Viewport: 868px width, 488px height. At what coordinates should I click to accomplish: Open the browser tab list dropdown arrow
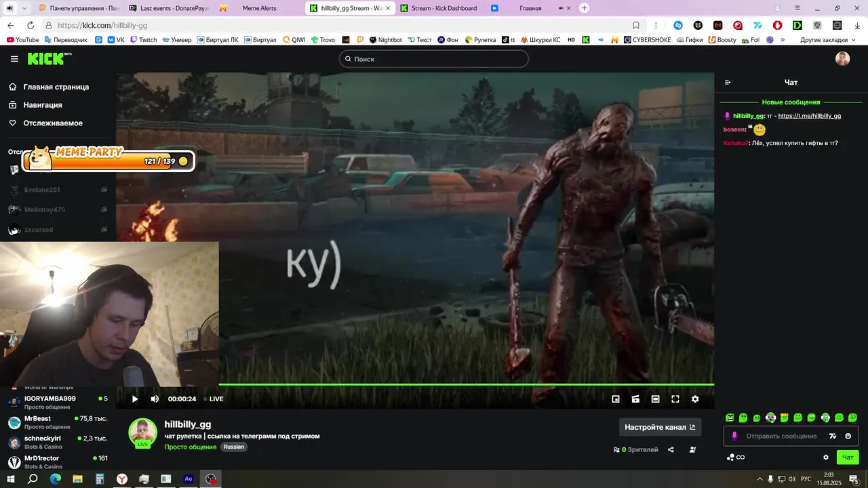coord(24,8)
